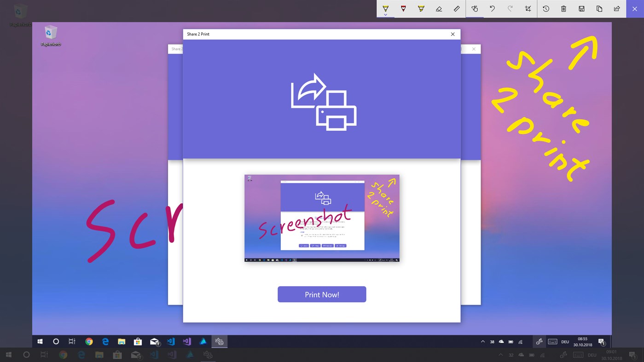Viewport: 644px width, 362px height.
Task: Click the Save sketch icon
Action: tap(581, 8)
